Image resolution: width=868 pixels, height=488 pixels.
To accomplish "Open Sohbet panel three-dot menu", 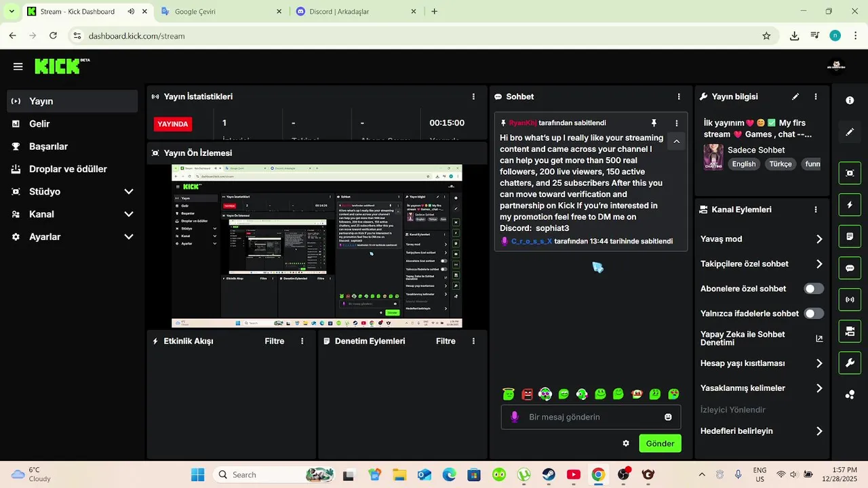I will pyautogui.click(x=679, y=97).
